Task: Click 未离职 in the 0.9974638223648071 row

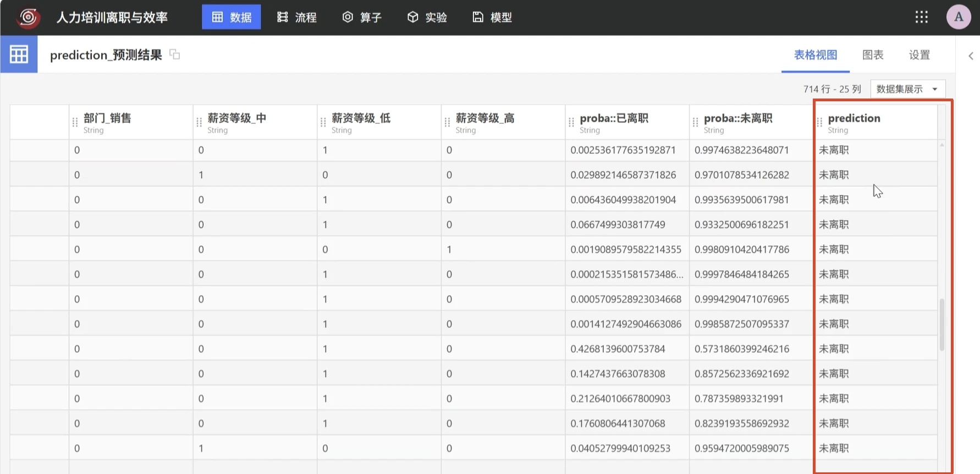Action: [834, 150]
